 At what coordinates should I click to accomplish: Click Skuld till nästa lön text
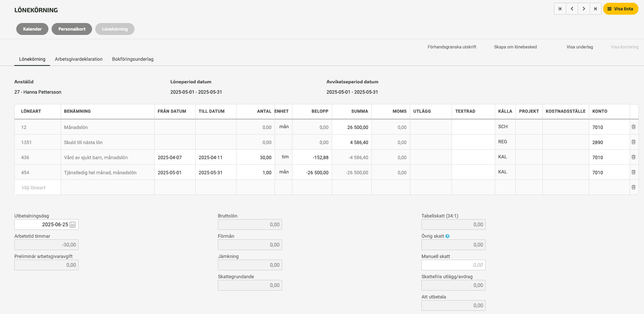pyautogui.click(x=83, y=143)
